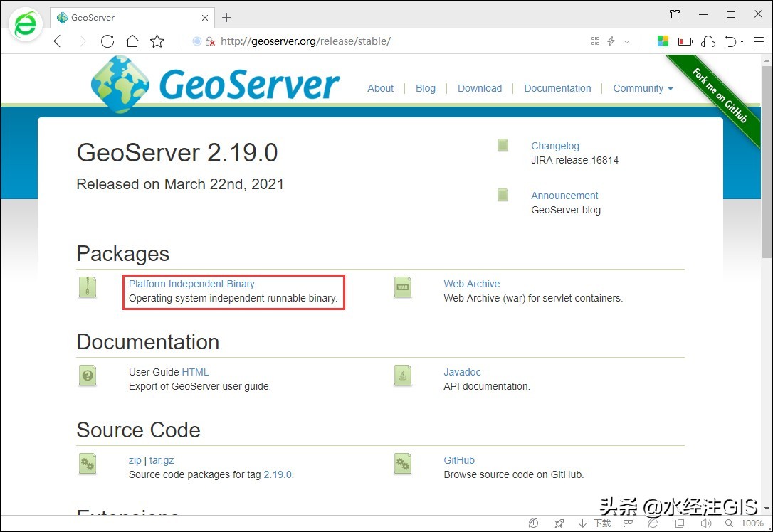Open the Download menu item
The height and width of the screenshot is (532, 773).
pyautogui.click(x=480, y=89)
